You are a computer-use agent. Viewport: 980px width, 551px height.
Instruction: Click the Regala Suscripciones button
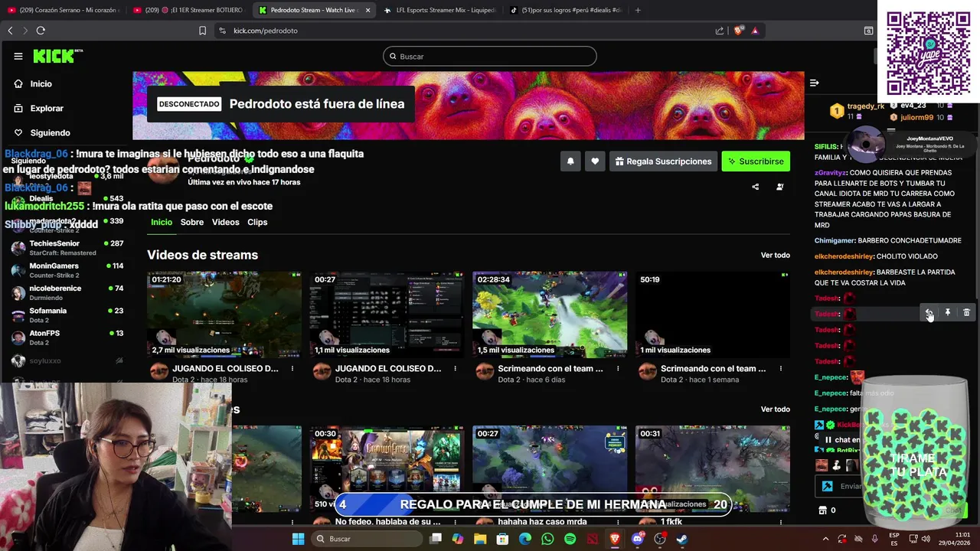pyautogui.click(x=663, y=161)
